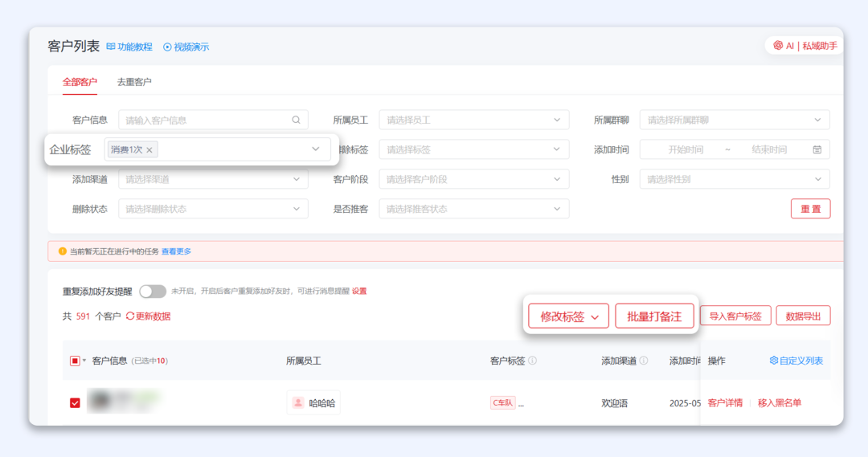Click the search icon in 客户信息 field

pos(297,120)
